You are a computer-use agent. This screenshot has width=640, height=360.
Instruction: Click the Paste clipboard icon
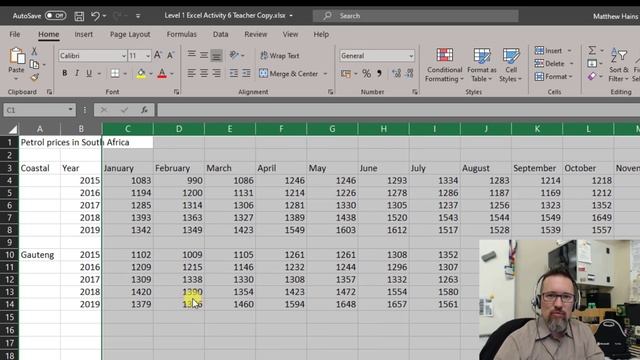pos(16,56)
